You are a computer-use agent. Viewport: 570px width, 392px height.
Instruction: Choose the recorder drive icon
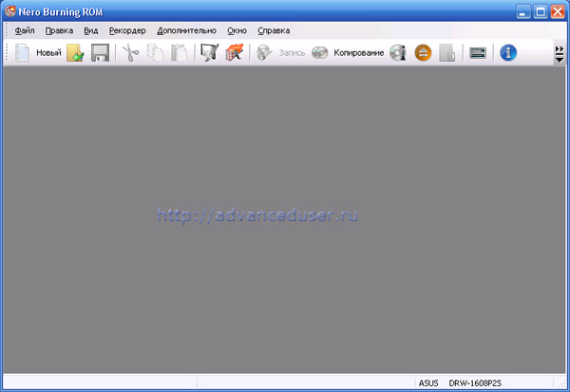(478, 53)
